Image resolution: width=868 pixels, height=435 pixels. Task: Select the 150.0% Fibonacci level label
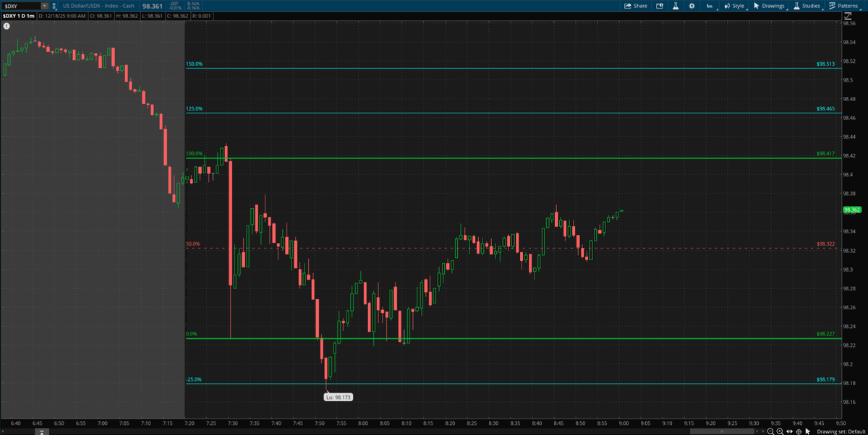(195, 64)
